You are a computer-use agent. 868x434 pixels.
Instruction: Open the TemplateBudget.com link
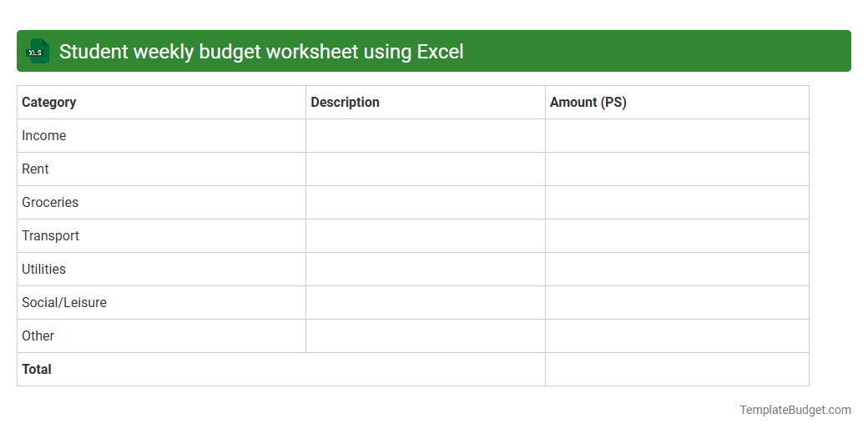point(795,410)
